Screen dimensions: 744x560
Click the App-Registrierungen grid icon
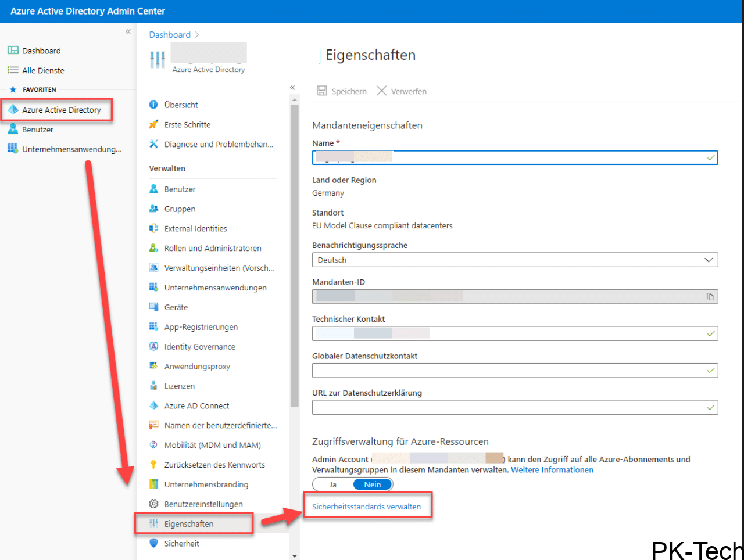[x=153, y=326]
